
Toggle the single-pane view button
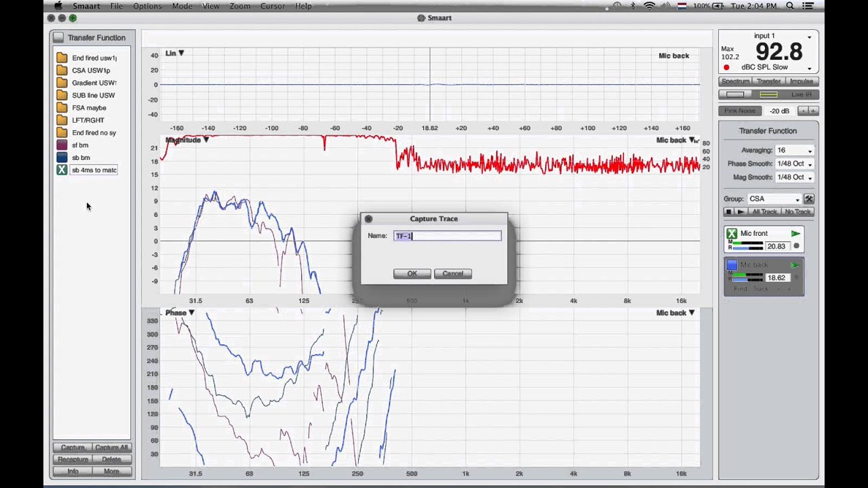click(x=735, y=94)
